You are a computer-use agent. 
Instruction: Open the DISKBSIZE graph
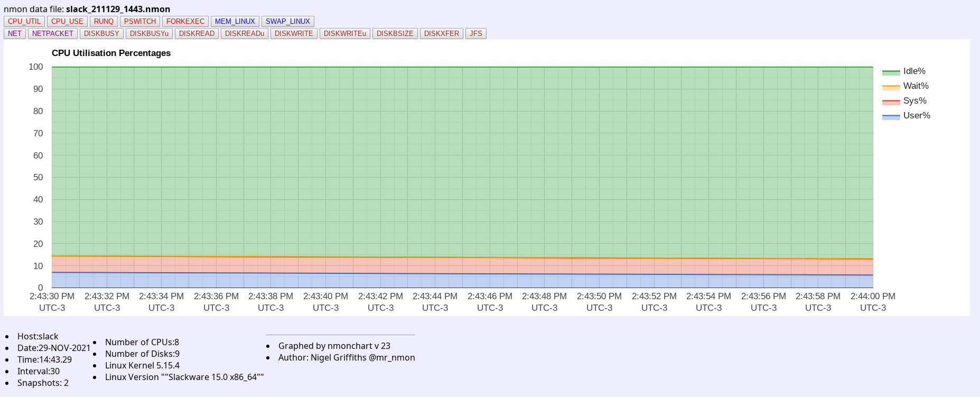(395, 33)
